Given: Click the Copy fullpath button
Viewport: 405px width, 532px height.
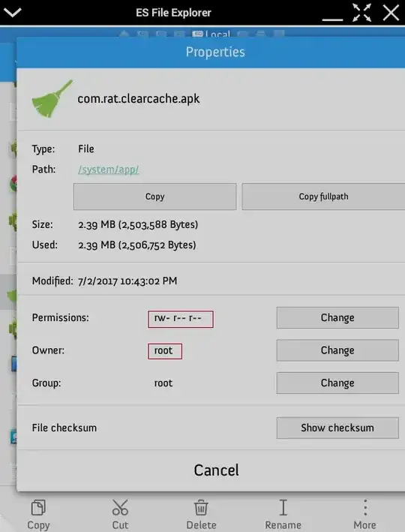Looking at the screenshot, I should pyautogui.click(x=323, y=197).
